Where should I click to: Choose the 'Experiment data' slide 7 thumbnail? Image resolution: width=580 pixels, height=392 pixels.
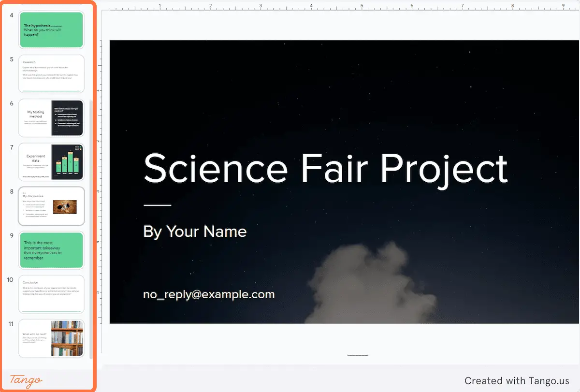click(51, 162)
